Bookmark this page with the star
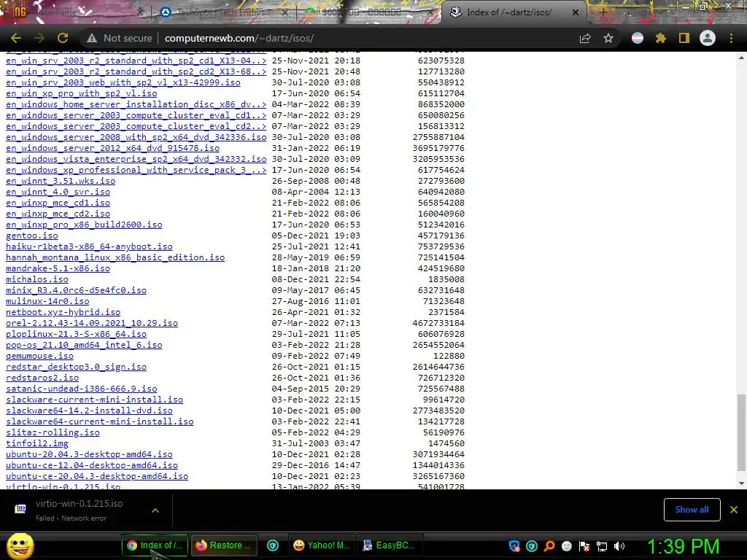Screen dimensions: 747x560 (608, 38)
